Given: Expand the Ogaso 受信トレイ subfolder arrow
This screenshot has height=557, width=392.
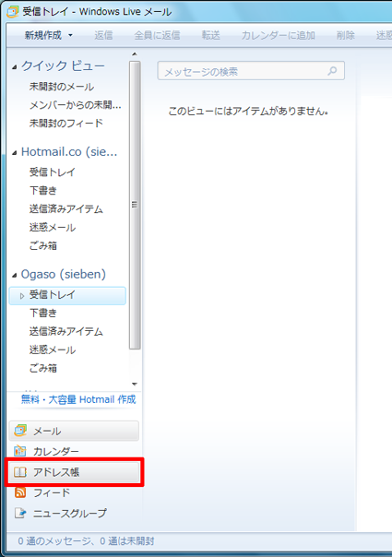Looking at the screenshot, I should coord(22,295).
